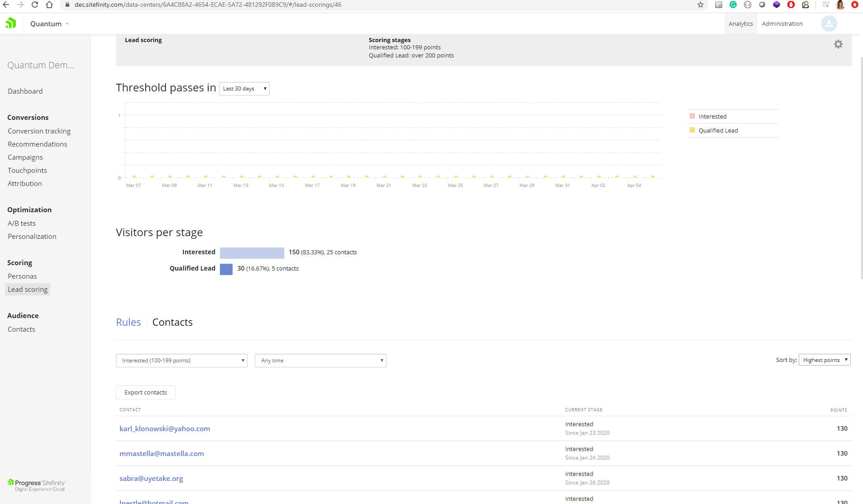Open the AdBlock extension
This screenshot has height=504, width=863.
pos(791,5)
